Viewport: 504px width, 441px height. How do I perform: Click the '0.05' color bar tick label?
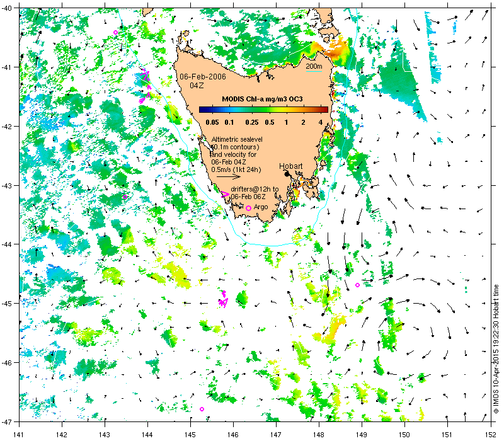(x=212, y=122)
